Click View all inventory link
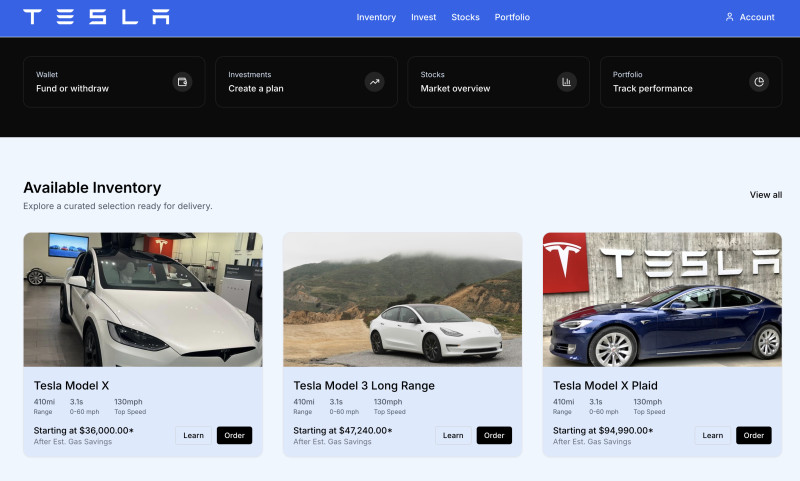This screenshot has height=481, width=800. click(765, 195)
